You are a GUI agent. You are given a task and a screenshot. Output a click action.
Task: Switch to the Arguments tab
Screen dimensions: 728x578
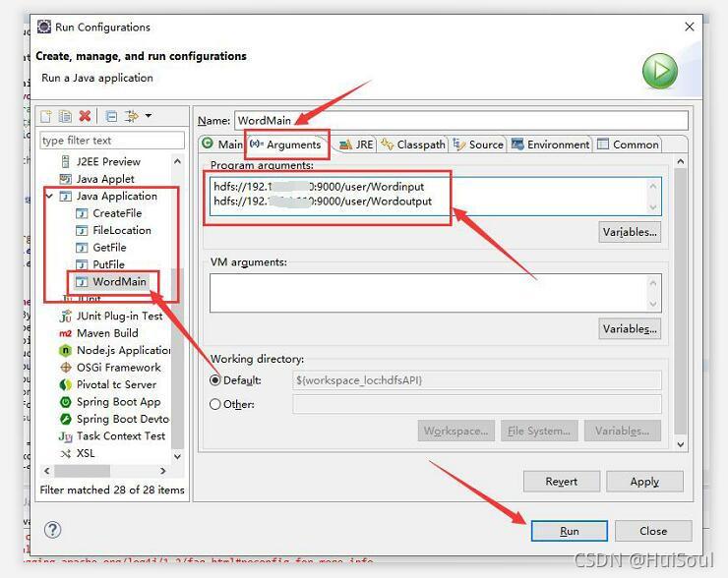[x=286, y=144]
